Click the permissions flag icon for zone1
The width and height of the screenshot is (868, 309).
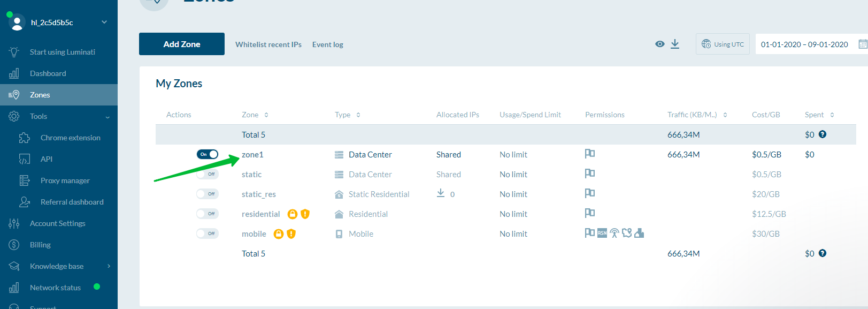coord(589,154)
